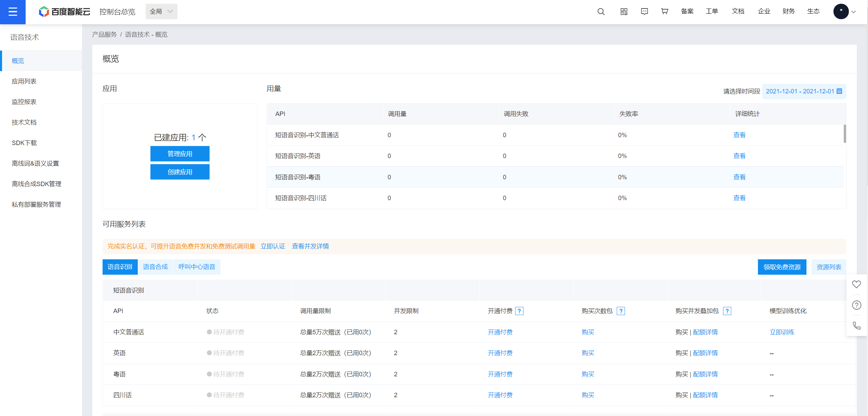
Task: Open 控制台总览 in the header
Action: coord(117,12)
